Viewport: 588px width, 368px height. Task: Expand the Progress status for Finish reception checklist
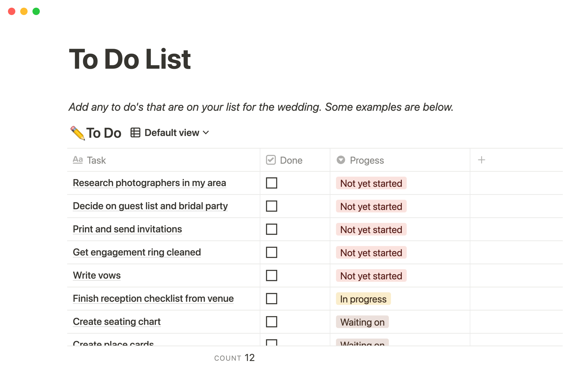coord(363,299)
